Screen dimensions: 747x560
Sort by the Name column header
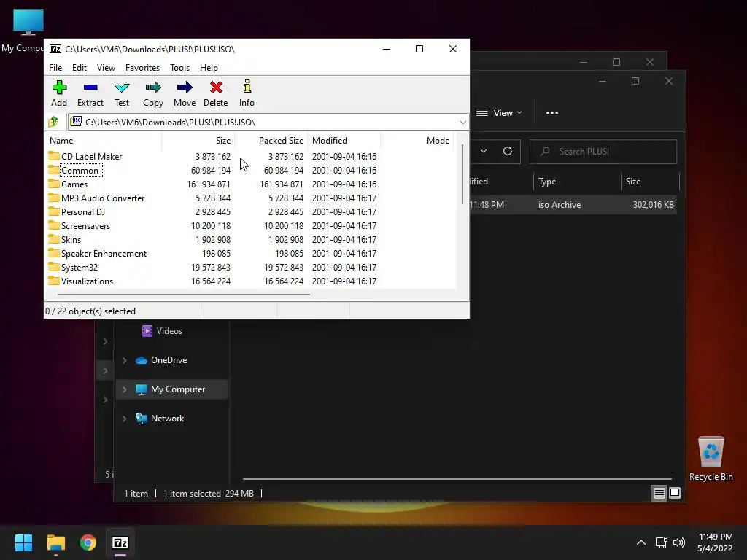coord(104,141)
